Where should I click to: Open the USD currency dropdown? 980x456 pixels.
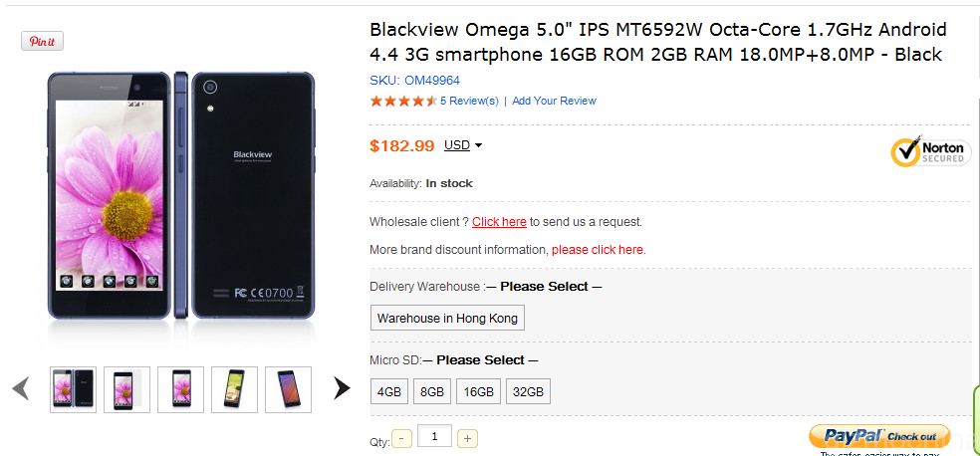pyautogui.click(x=463, y=145)
